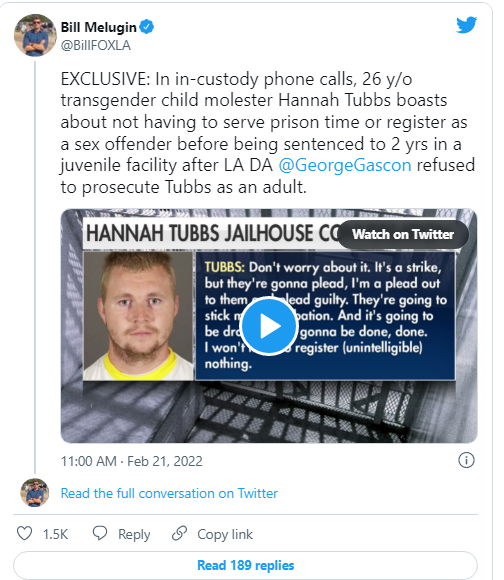The width and height of the screenshot is (504, 580).
Task: Click the copy link chain icon
Action: 180,533
